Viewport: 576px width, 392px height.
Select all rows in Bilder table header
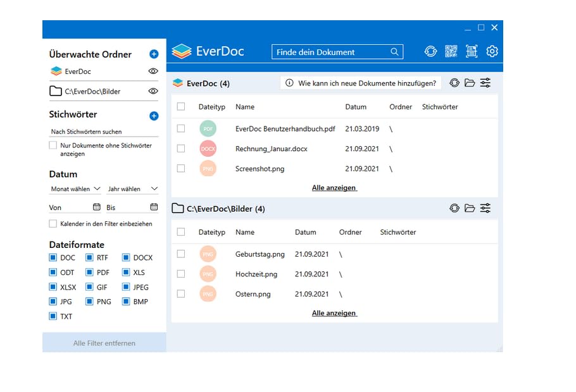tap(181, 232)
